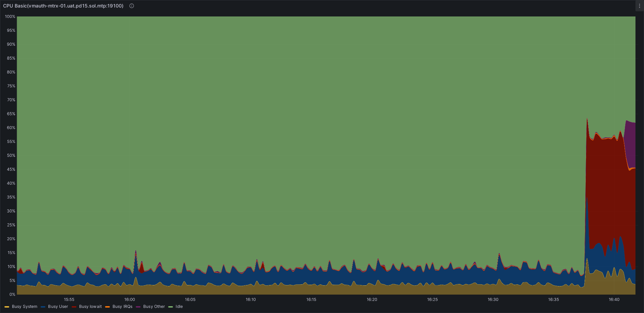
Task: Click the 15:55 time axis label
Action: 69,299
